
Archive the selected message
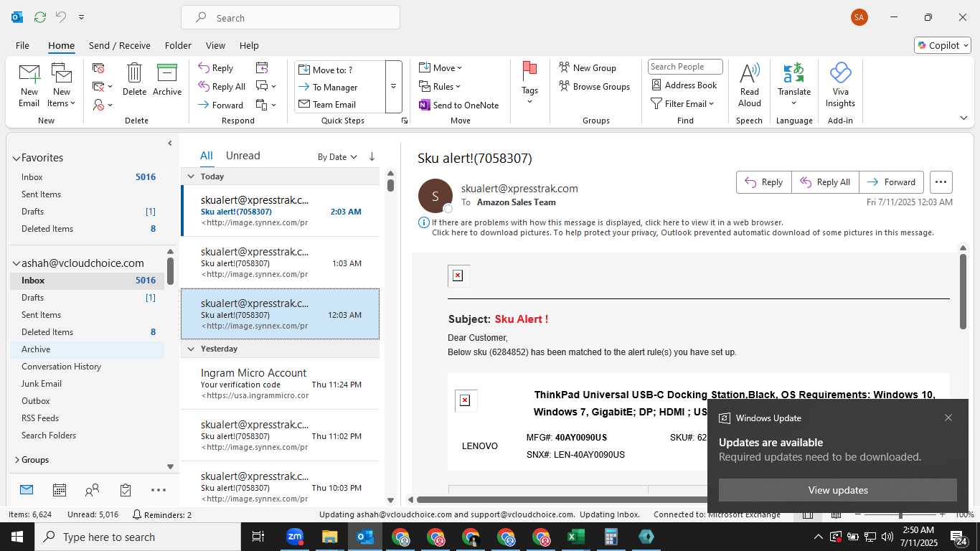(x=167, y=80)
